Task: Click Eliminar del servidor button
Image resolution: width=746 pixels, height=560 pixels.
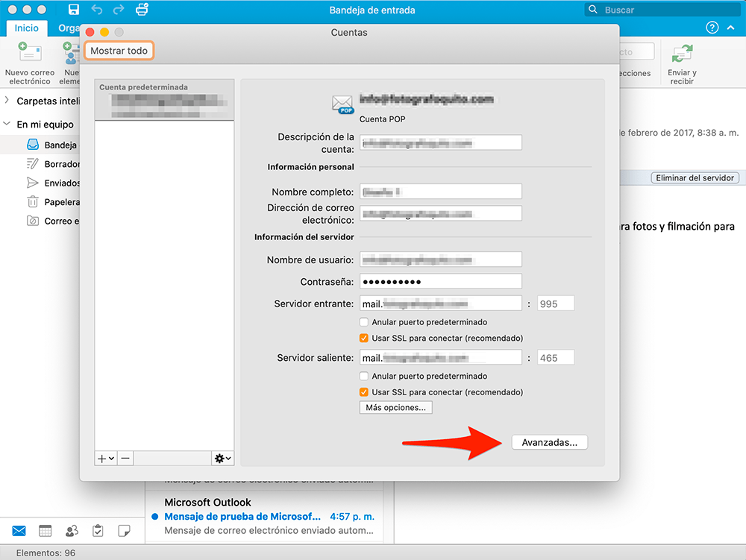Action: click(695, 177)
